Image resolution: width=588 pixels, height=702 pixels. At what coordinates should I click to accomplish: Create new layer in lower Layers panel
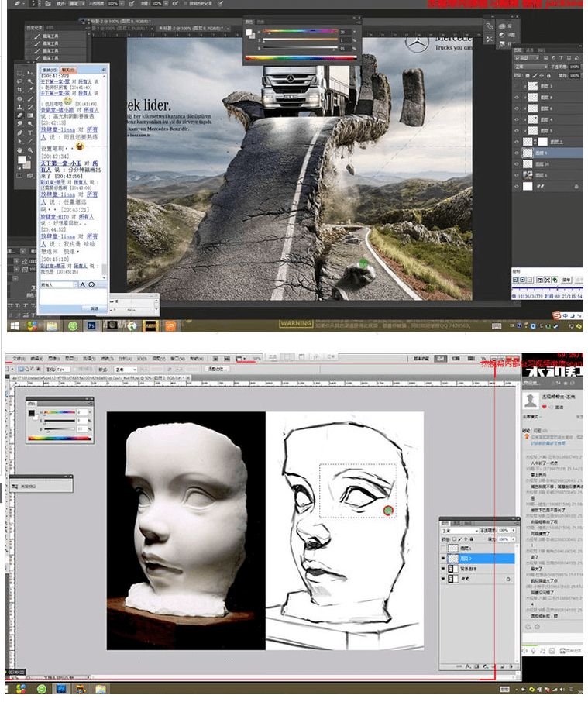[502, 666]
